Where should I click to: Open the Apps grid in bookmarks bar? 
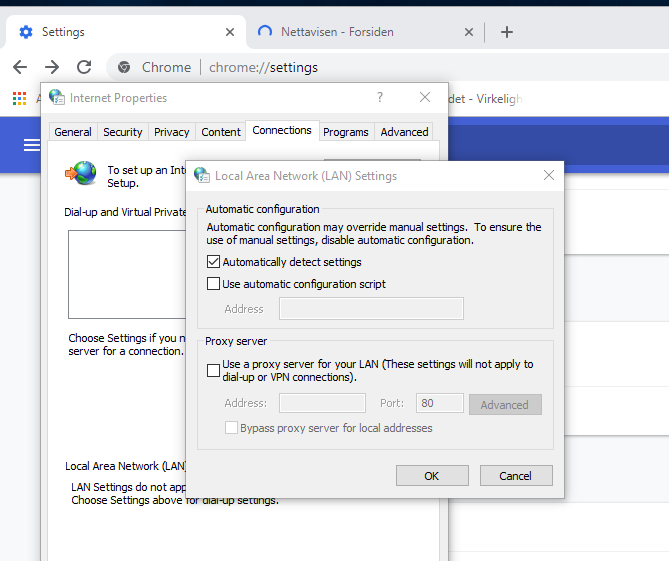tap(19, 99)
